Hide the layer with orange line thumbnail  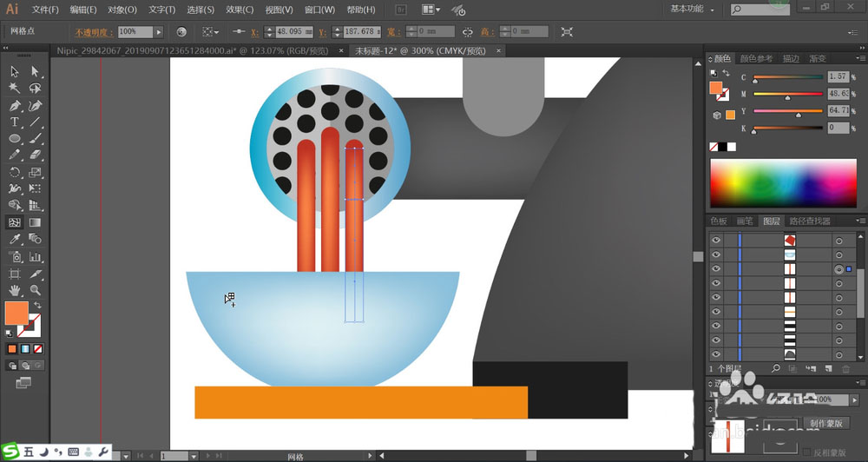coord(716,312)
